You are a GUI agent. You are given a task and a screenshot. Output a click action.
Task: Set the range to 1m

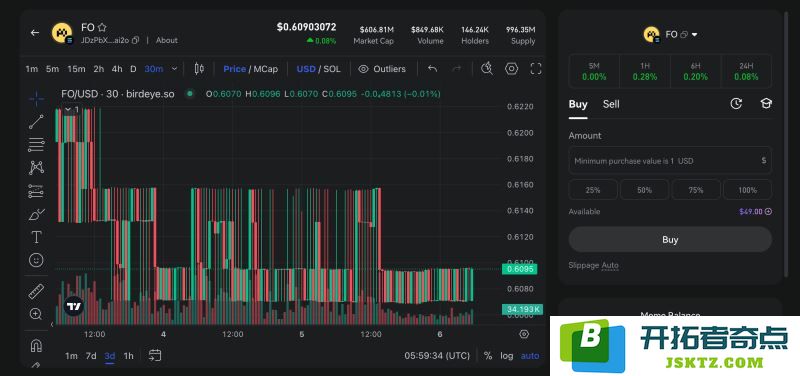(71, 356)
